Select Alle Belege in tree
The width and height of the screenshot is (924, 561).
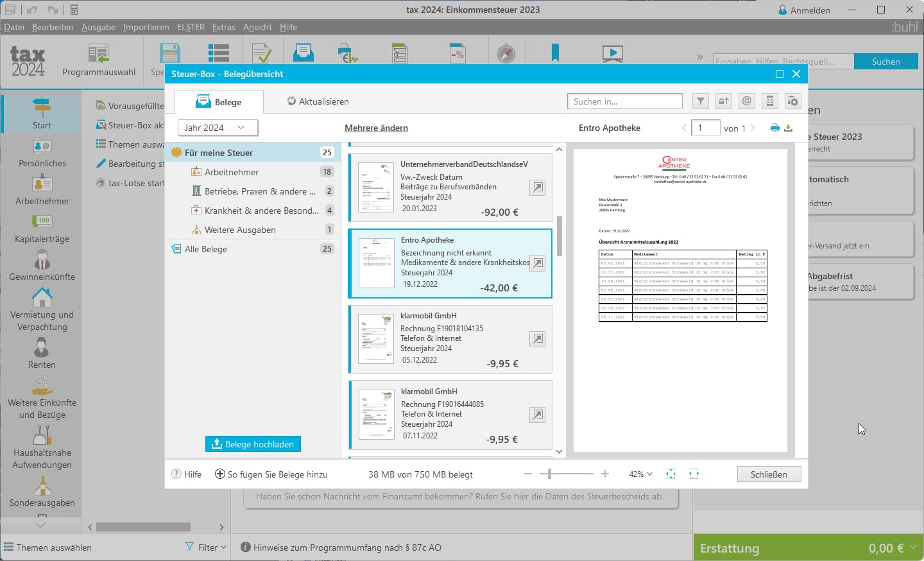(253, 249)
